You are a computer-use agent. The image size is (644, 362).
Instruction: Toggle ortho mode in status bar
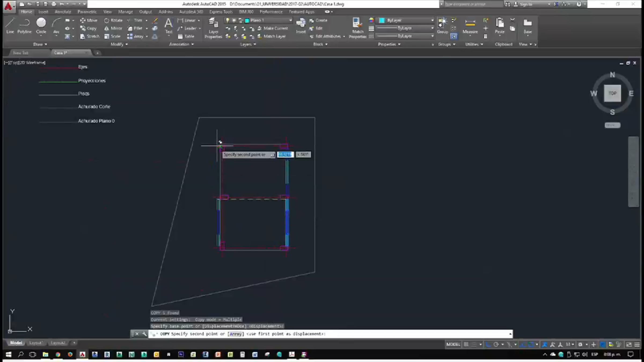tap(488, 345)
